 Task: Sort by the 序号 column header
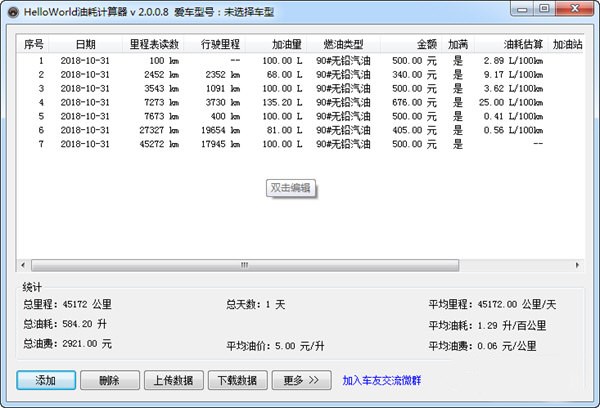(33, 44)
